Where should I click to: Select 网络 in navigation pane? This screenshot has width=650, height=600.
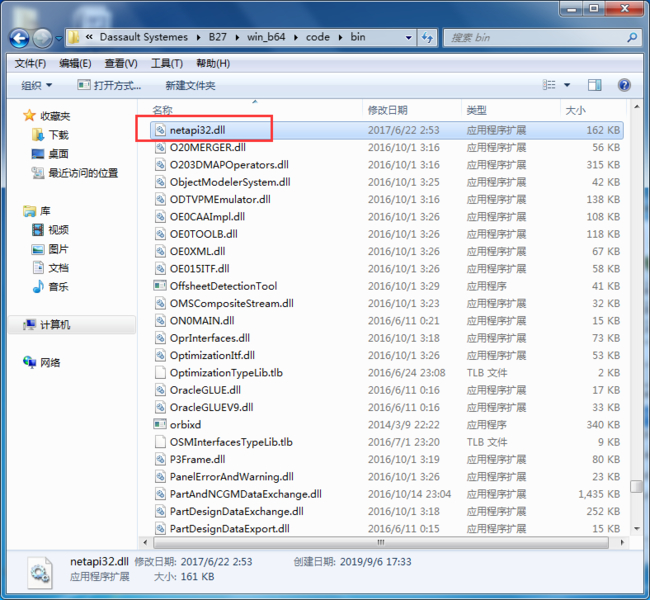(x=42, y=362)
